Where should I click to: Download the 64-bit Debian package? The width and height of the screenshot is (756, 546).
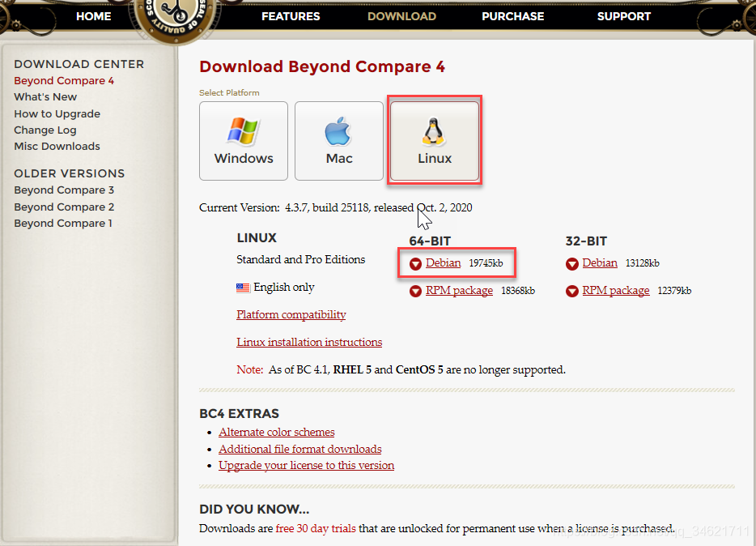click(x=443, y=262)
